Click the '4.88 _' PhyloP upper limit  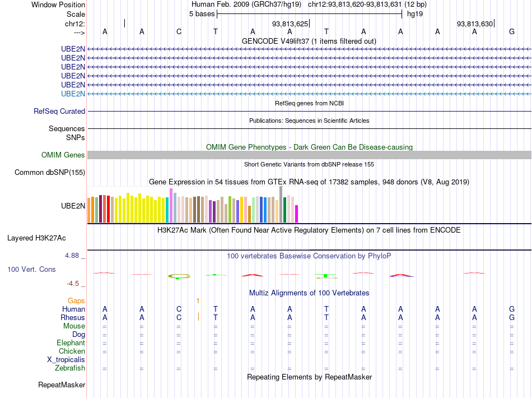click(75, 256)
